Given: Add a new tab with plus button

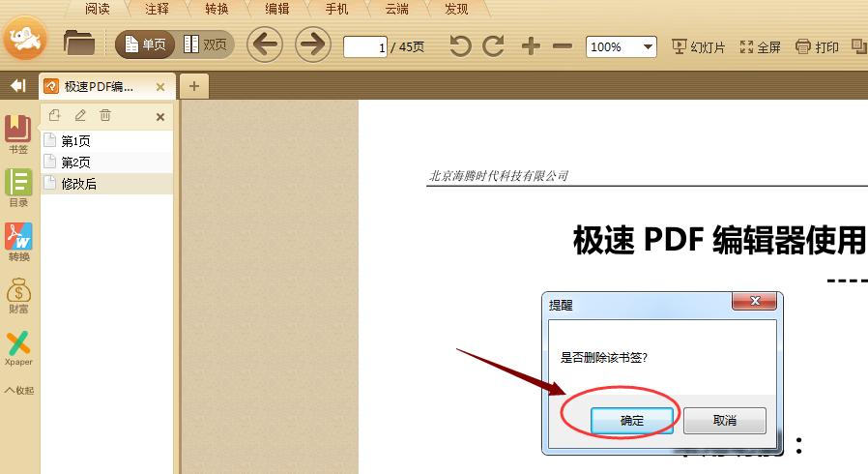Looking at the screenshot, I should (194, 86).
